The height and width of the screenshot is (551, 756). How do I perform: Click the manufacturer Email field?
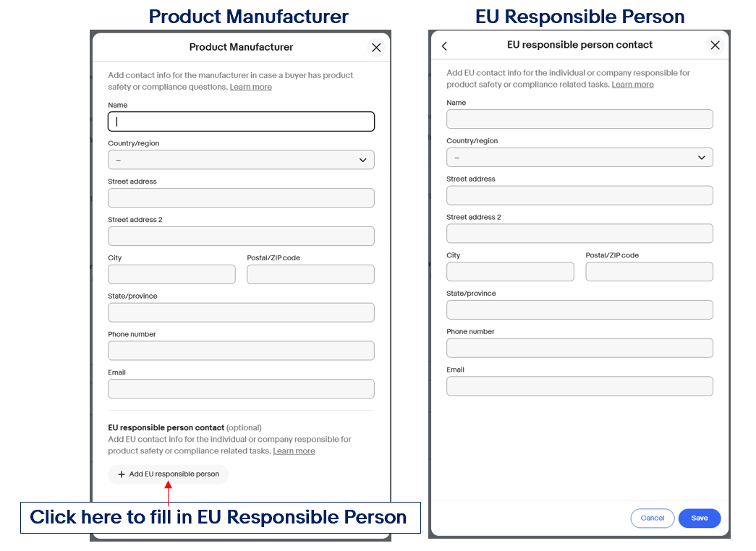241,389
